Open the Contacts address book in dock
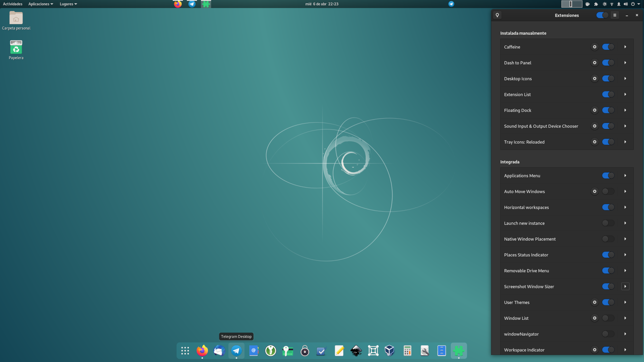644x362 pixels. click(253, 351)
